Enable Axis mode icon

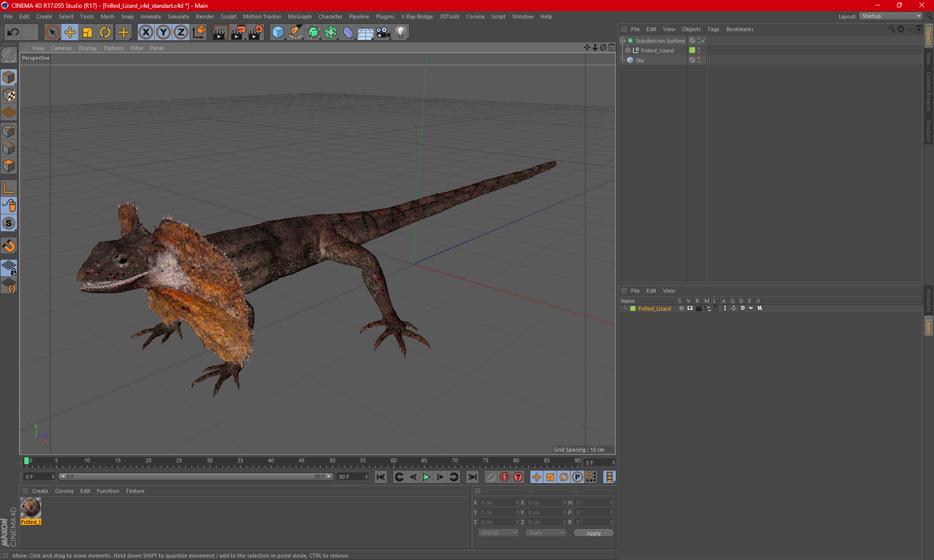pyautogui.click(x=9, y=188)
